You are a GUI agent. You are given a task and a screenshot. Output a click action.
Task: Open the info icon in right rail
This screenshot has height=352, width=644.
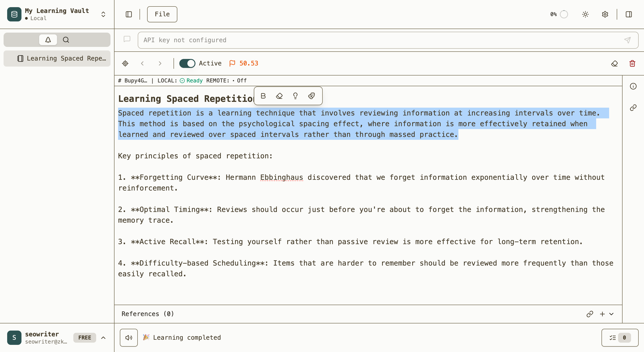tap(633, 86)
